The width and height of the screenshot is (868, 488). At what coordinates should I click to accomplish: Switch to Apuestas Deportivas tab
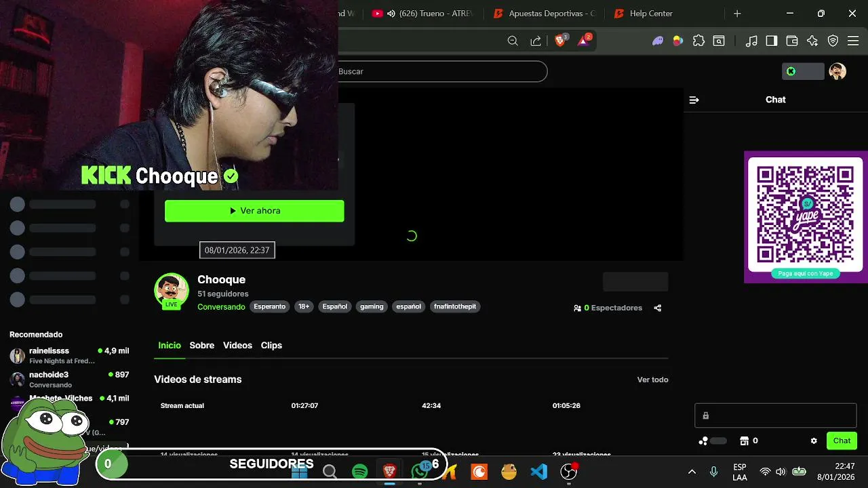(545, 14)
